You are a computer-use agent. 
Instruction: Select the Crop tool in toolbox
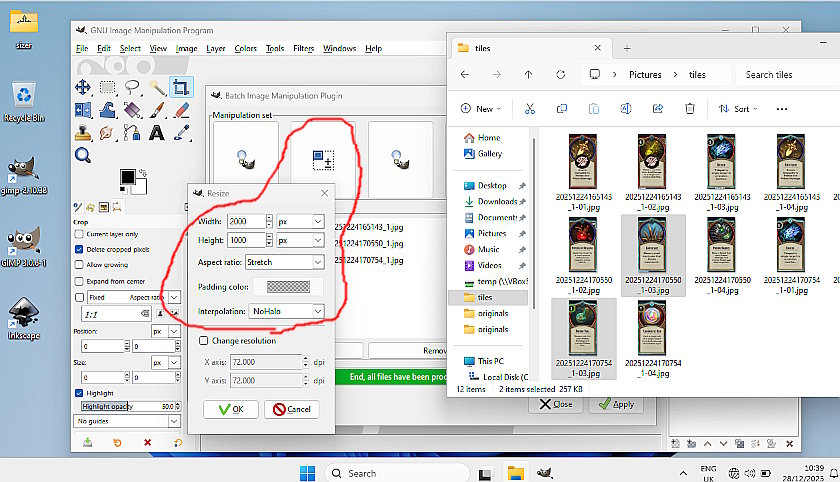coord(181,87)
